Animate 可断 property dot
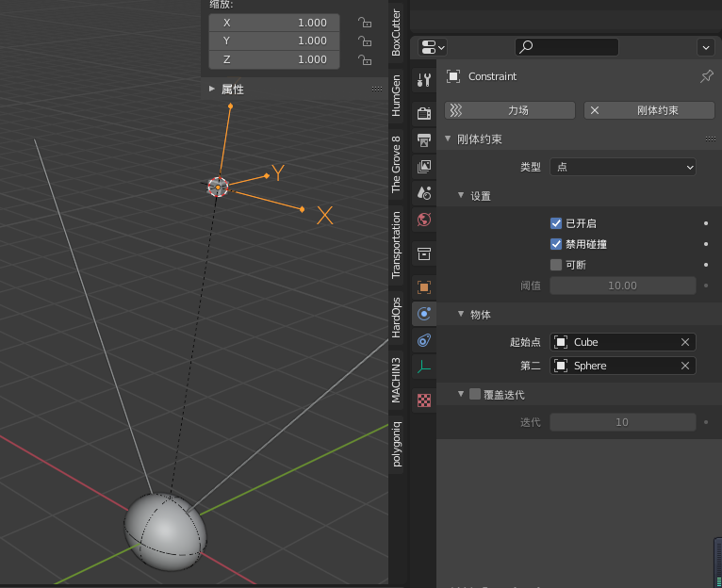The height and width of the screenshot is (588, 722). point(706,265)
